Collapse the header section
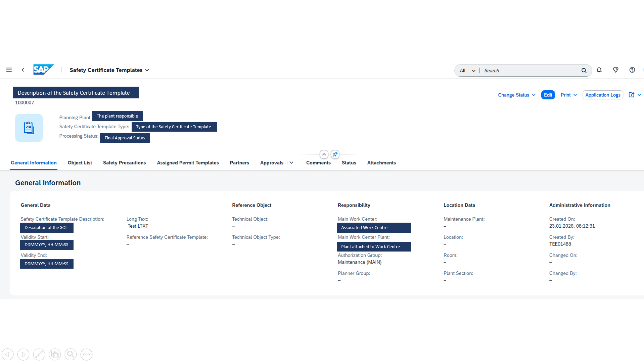Image resolution: width=644 pixels, height=362 pixels. 324,154
